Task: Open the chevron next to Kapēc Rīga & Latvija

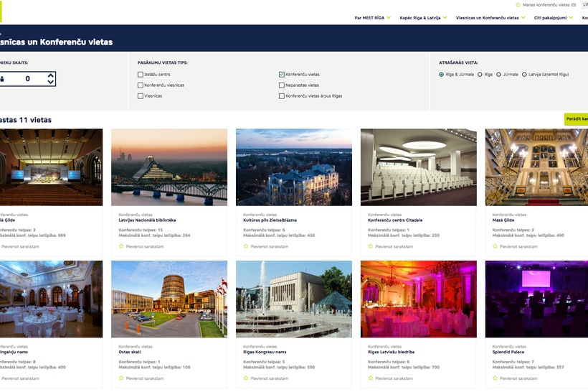Action: point(445,18)
